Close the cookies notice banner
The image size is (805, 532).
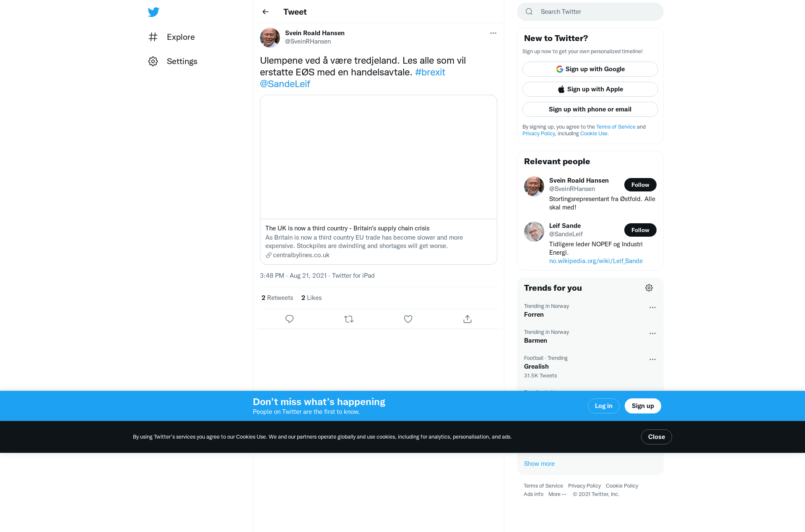656,437
